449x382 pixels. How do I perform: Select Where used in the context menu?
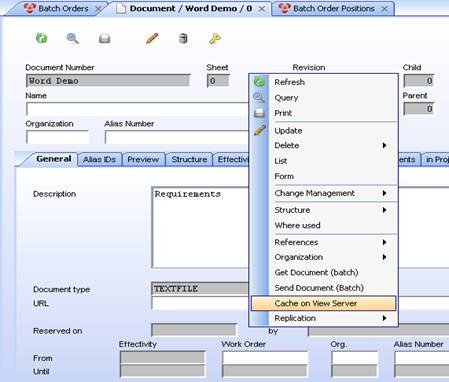(x=324, y=225)
